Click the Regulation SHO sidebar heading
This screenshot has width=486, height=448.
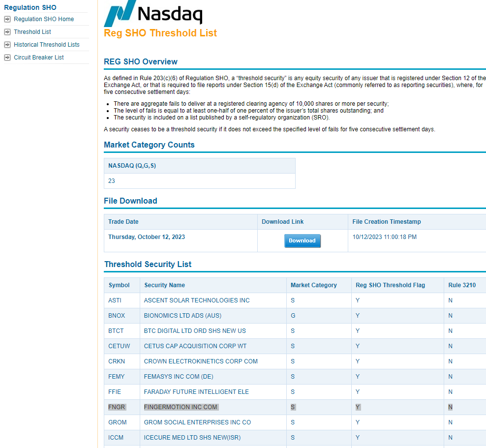[x=30, y=7]
